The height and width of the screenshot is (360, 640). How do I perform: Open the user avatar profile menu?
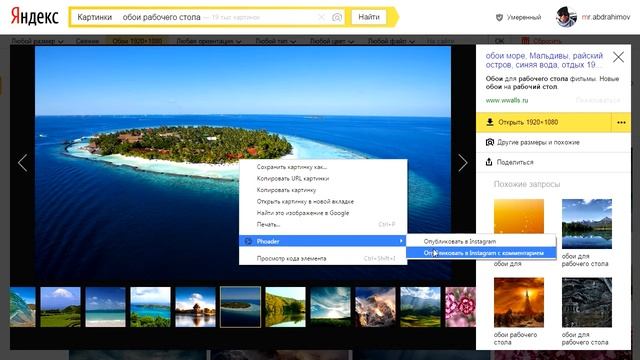point(566,17)
